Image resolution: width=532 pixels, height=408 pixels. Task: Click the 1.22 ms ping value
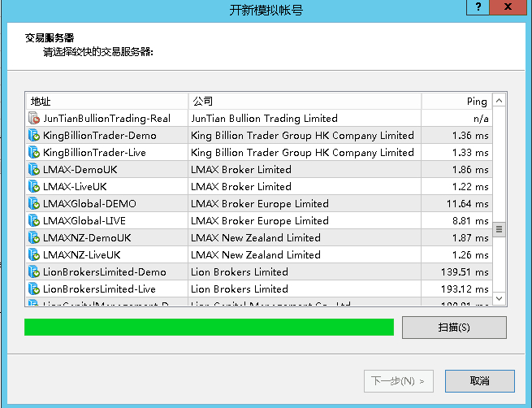pyautogui.click(x=470, y=186)
